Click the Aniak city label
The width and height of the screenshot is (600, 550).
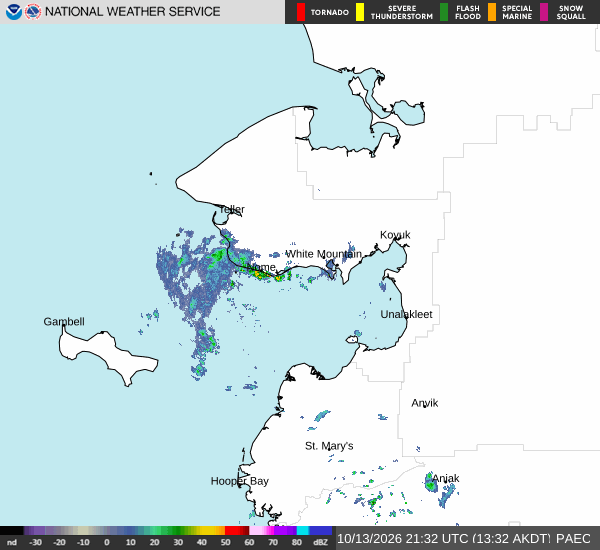pyautogui.click(x=446, y=478)
